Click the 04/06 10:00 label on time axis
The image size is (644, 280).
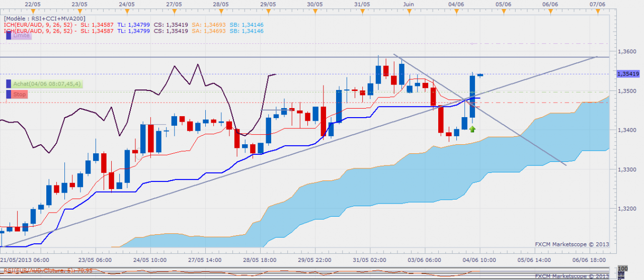pos(480,259)
